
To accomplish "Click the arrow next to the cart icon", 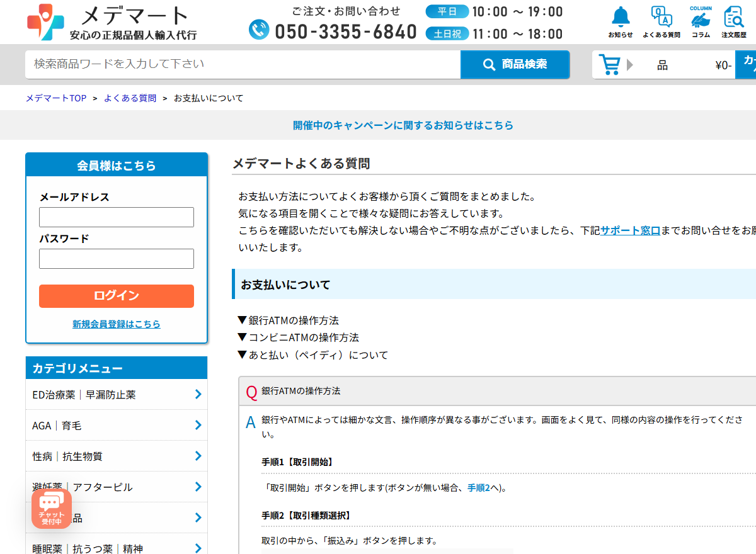I will click(x=629, y=64).
